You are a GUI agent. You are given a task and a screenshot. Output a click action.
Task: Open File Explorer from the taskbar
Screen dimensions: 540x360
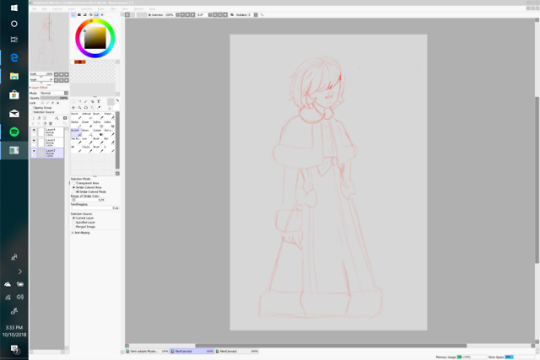click(x=14, y=76)
